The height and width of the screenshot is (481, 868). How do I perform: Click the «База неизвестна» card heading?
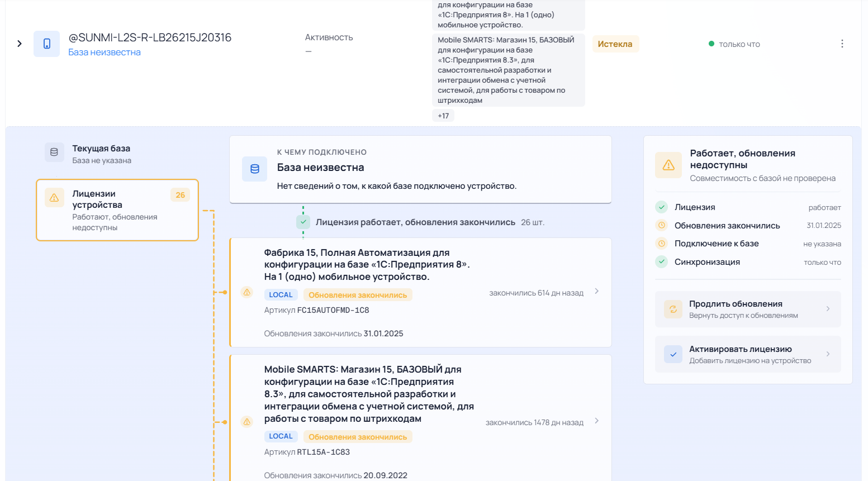[321, 168]
